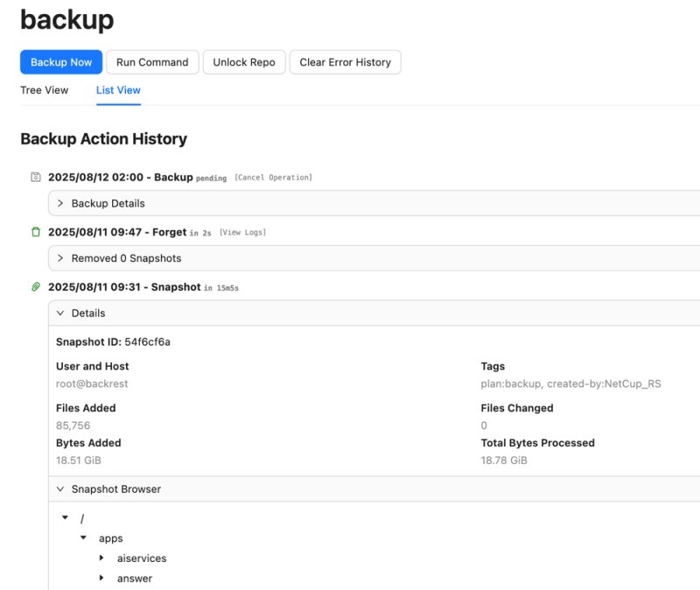This screenshot has height=590, width=700.
Task: Click the Files Changed 0 value
Action: [x=484, y=425]
